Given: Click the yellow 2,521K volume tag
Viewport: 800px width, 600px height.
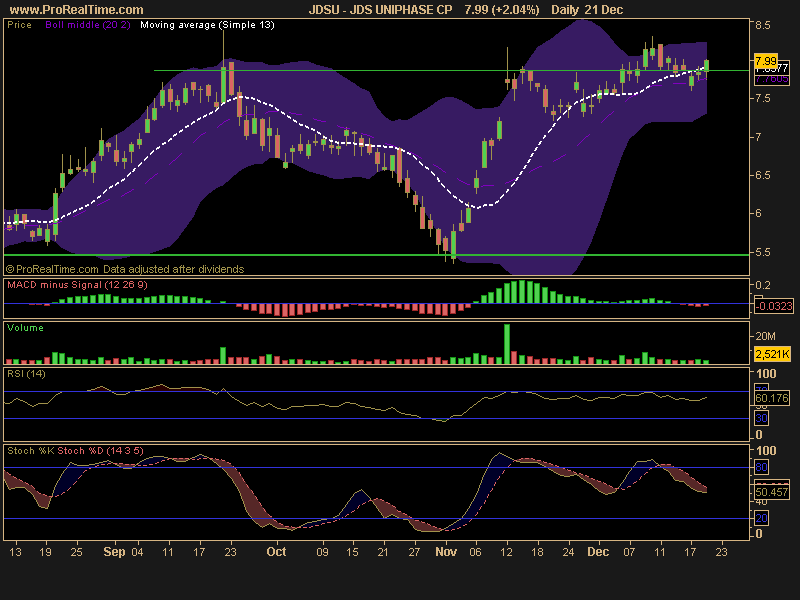Looking at the screenshot, I should pos(772,354).
